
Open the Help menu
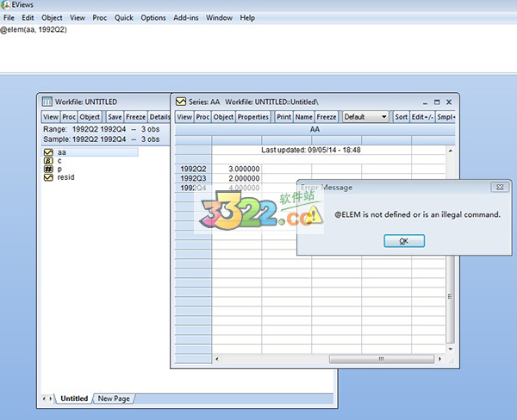point(247,18)
